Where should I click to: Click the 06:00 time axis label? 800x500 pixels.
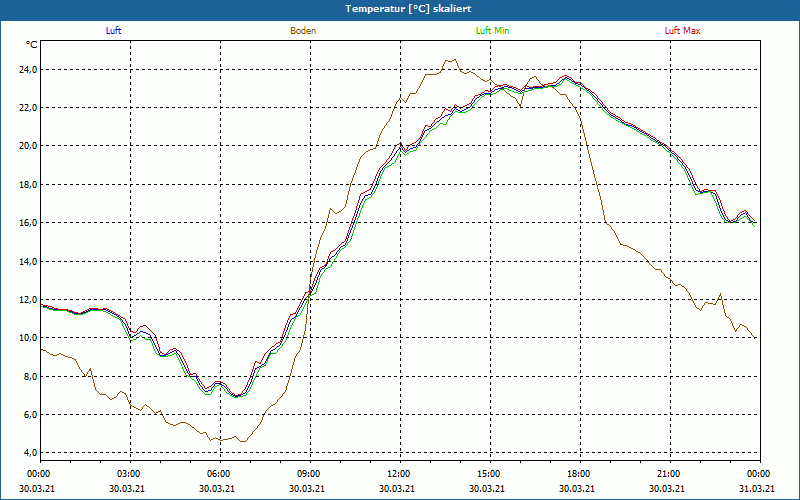218,474
